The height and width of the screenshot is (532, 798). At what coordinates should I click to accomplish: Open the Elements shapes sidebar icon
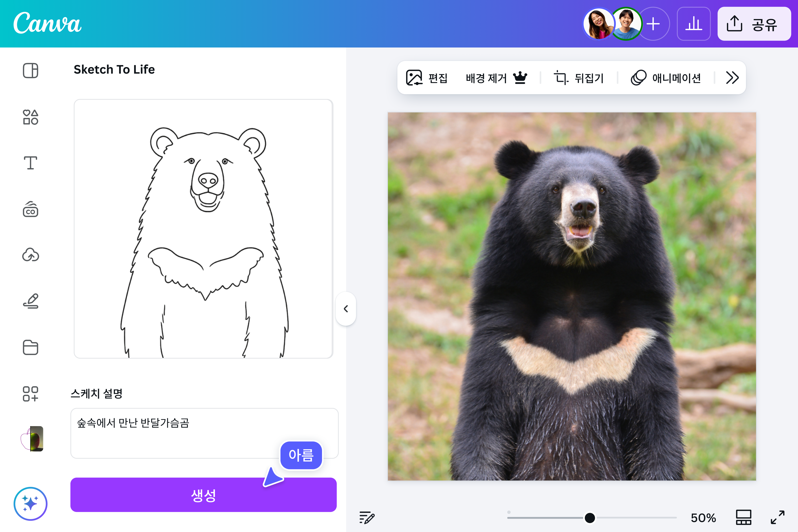click(x=30, y=117)
